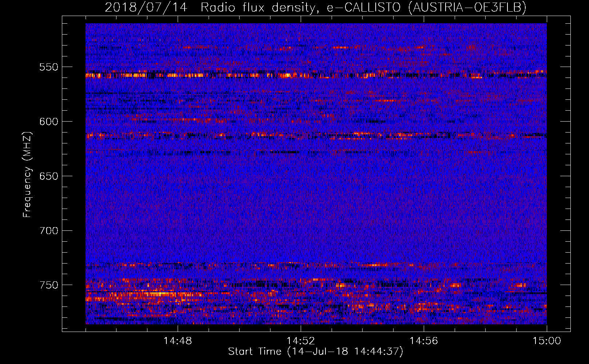The width and height of the screenshot is (589, 364).
Task: Select the 750 frequency tick label
Action: click(x=49, y=285)
